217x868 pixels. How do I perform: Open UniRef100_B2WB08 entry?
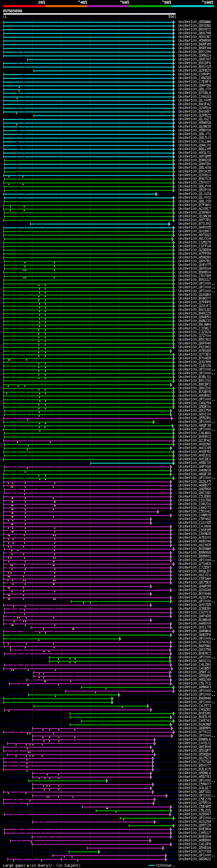pyautogui.click(x=195, y=620)
